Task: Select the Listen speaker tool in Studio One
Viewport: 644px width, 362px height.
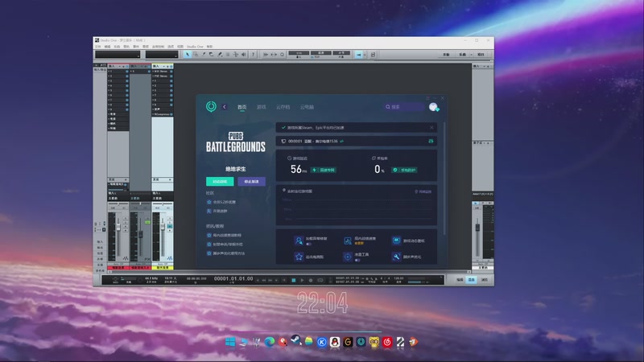Action: pyautogui.click(x=244, y=54)
